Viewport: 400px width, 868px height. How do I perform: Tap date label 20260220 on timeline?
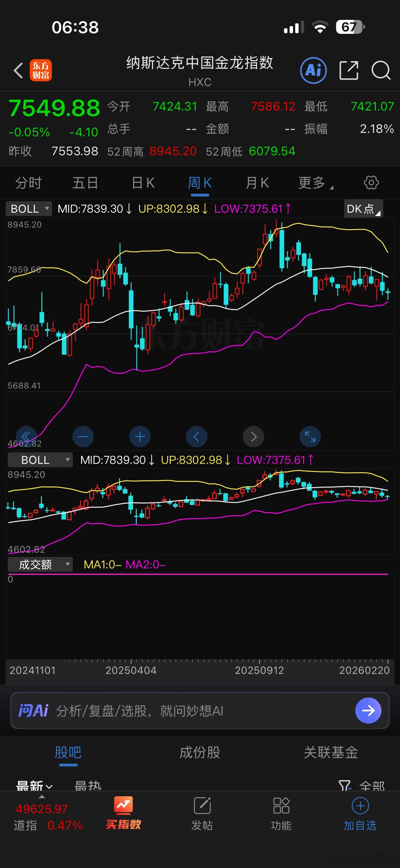[364, 670]
